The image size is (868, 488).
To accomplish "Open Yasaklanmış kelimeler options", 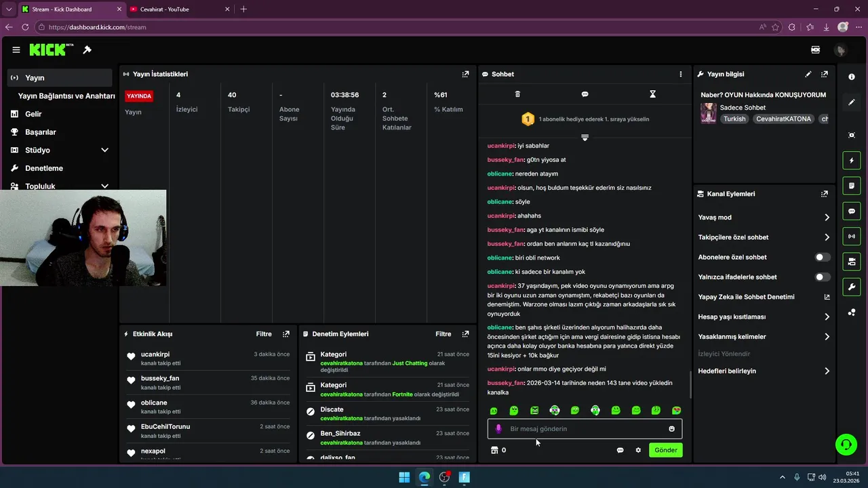I will 764,337.
